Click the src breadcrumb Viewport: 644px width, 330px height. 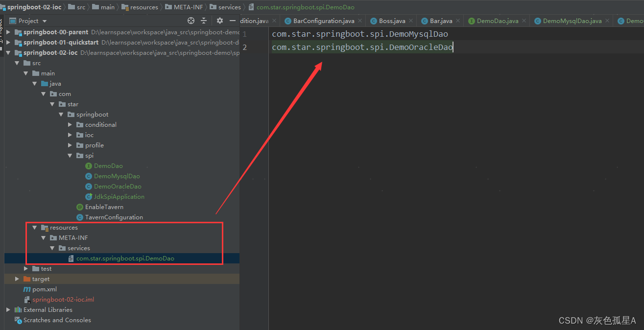(x=77, y=7)
